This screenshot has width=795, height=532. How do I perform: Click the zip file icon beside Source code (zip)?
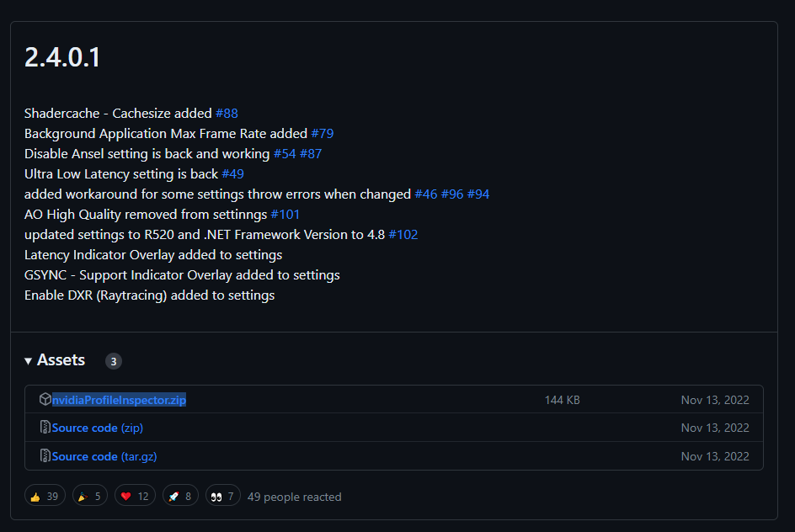(x=45, y=427)
